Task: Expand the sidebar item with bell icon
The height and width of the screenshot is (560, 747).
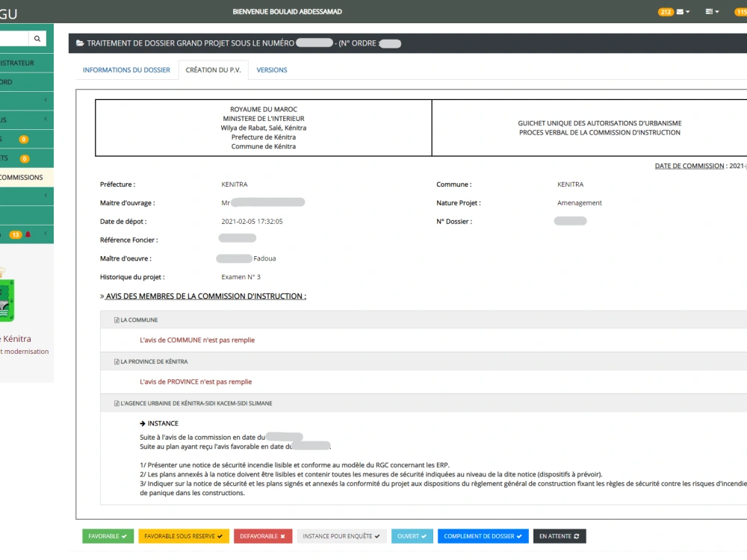Action: (x=46, y=233)
